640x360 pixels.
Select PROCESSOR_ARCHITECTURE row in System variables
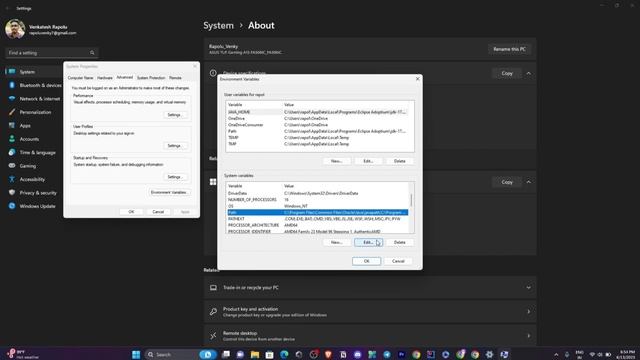[318, 225]
